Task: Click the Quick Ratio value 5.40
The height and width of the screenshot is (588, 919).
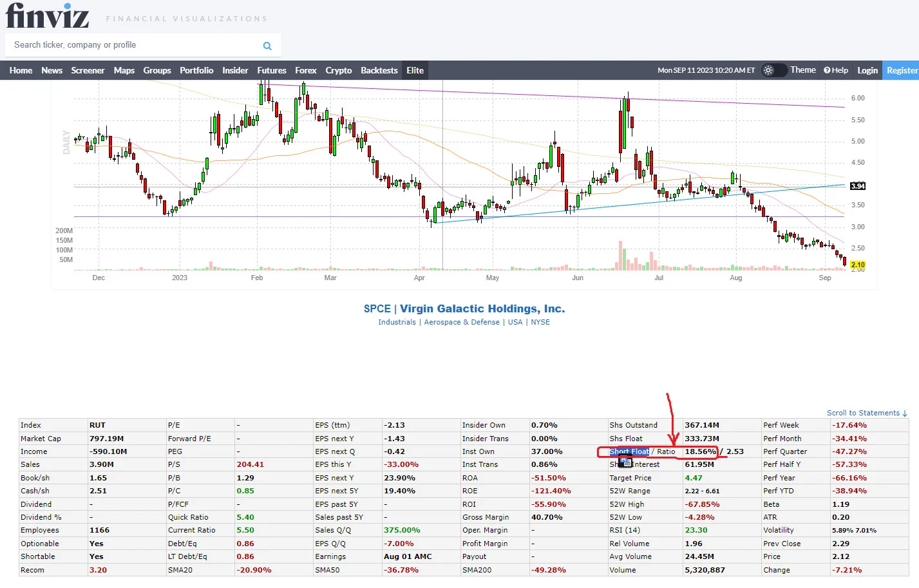Action: (x=245, y=517)
